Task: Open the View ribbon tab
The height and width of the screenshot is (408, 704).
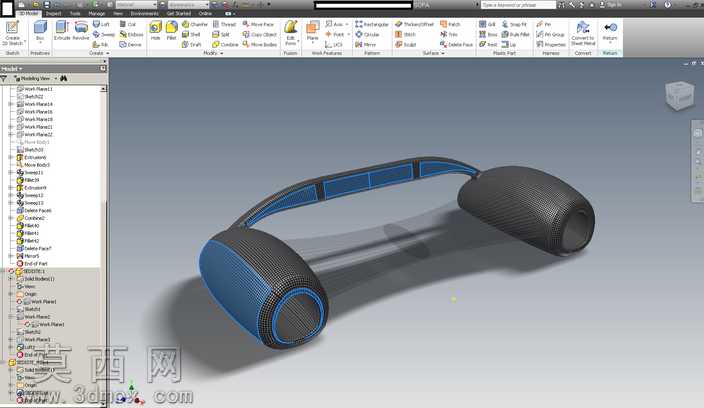Action: pyautogui.click(x=118, y=13)
